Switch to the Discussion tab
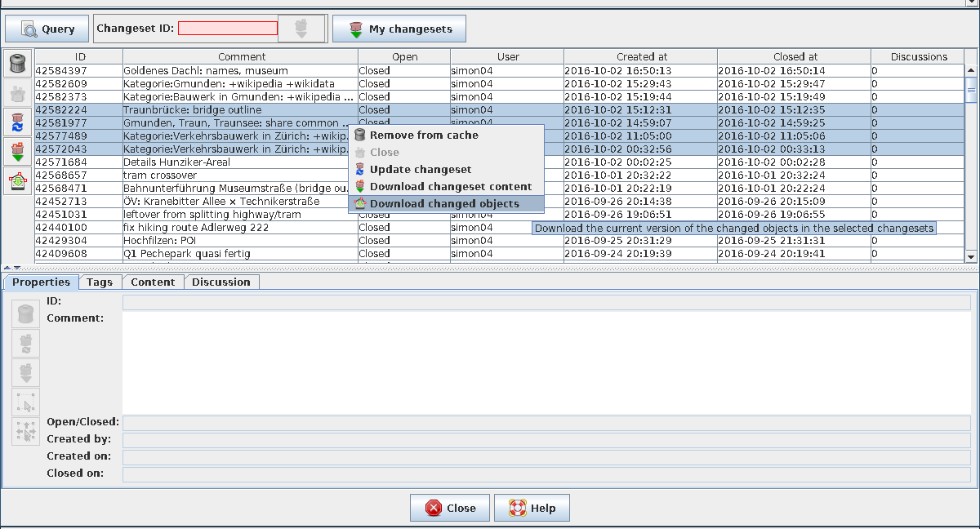The image size is (980, 529). tap(222, 282)
